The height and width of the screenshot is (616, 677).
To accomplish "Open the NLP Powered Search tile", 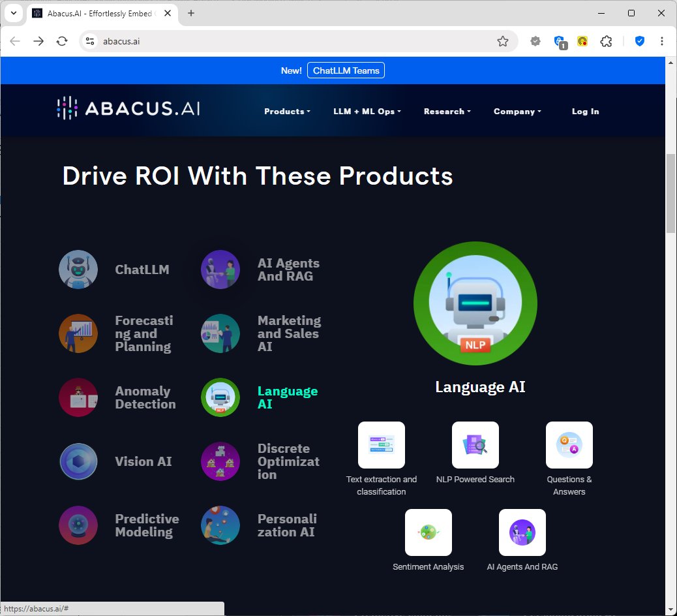I will coord(475,445).
